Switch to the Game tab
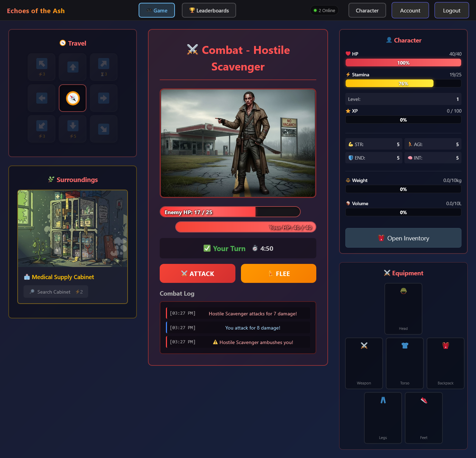 [157, 10]
